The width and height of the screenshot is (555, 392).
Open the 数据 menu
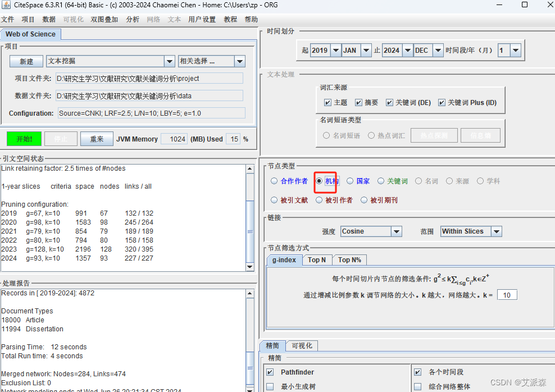tap(49, 20)
